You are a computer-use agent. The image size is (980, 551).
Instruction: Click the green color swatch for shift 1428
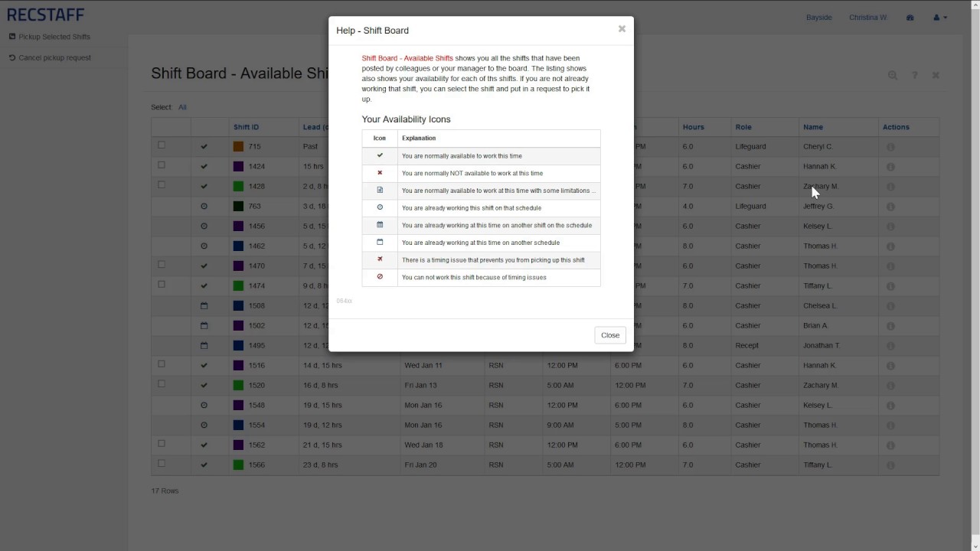[x=238, y=186]
